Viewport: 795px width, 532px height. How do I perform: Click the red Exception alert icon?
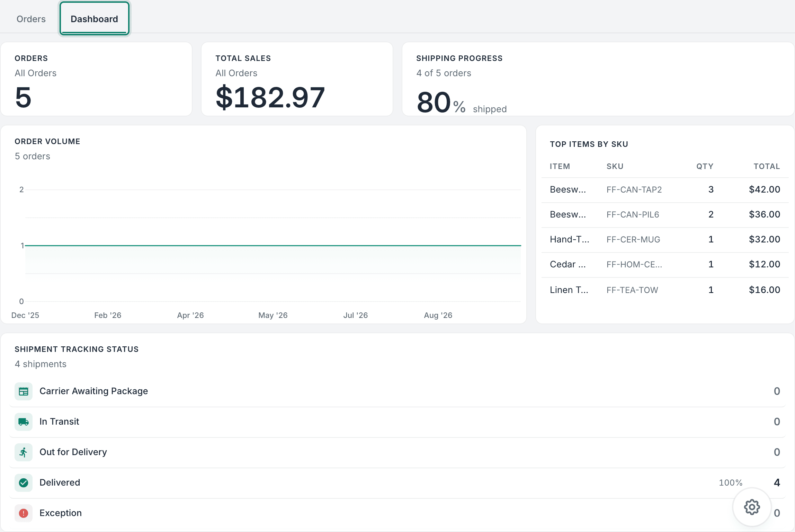24,513
